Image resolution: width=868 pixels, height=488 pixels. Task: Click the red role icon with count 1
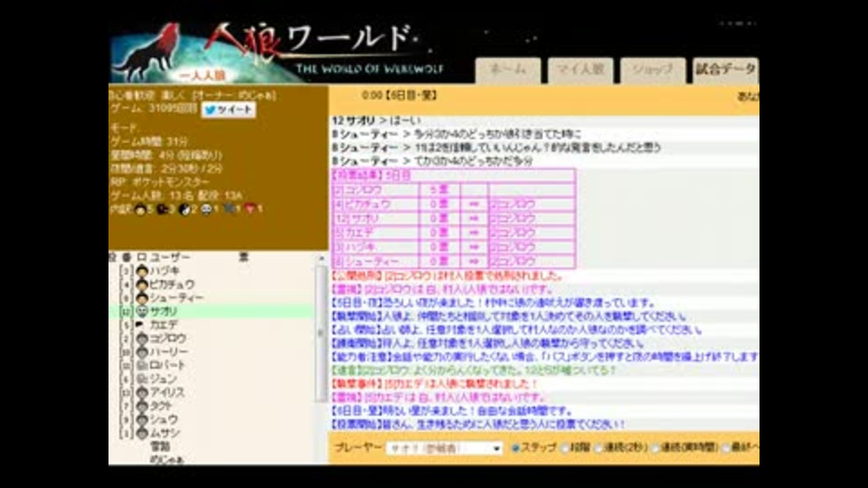coord(250,209)
